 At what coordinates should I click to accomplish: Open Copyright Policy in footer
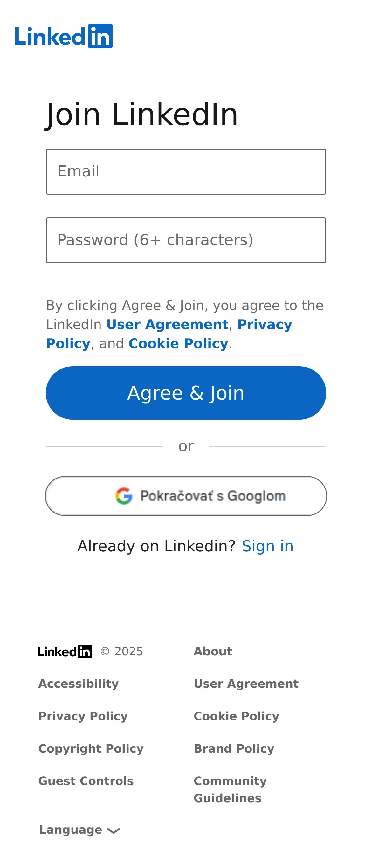tap(91, 748)
